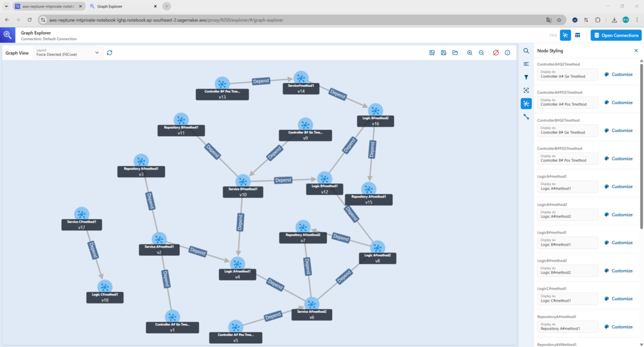The height and width of the screenshot is (347, 644).
Task: Open a new browser tab
Action: [x=167, y=6]
